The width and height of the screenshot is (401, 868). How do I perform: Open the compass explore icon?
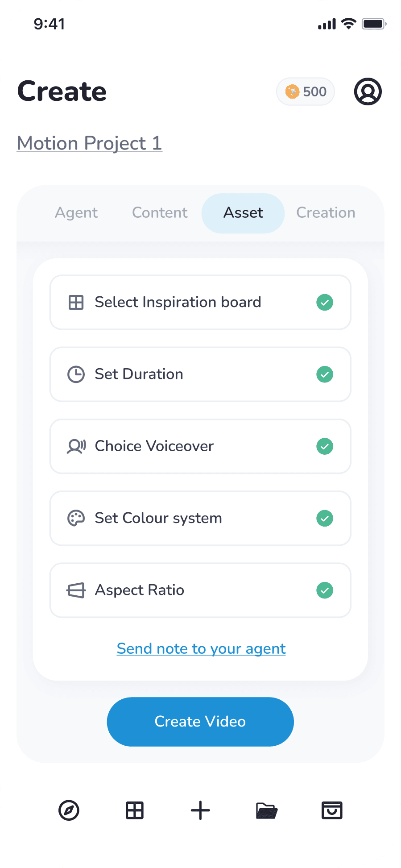pos(69,810)
